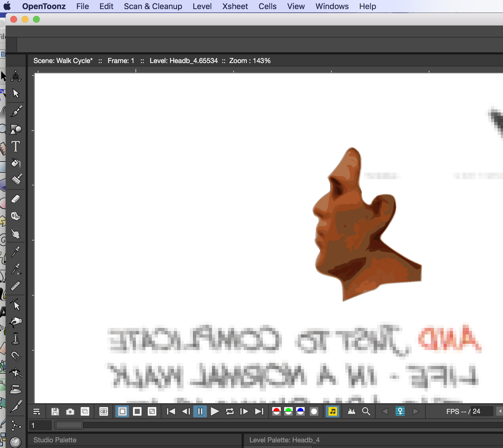Open the Xsheet menu

[235, 6]
